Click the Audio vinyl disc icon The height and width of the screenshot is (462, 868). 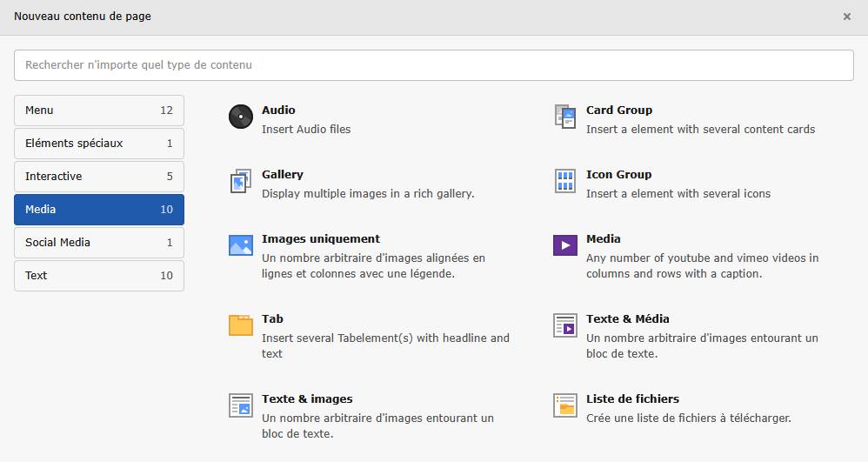pyautogui.click(x=241, y=117)
